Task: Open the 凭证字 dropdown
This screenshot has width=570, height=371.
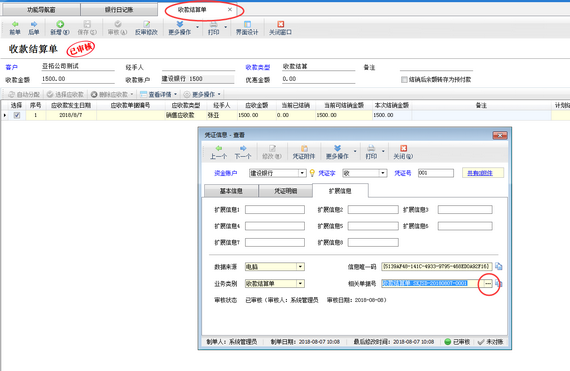Action: point(383,173)
